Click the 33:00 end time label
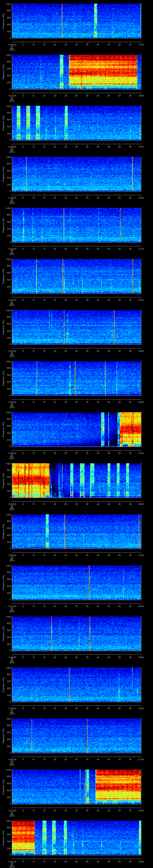153x868 pixels. click(141, 862)
